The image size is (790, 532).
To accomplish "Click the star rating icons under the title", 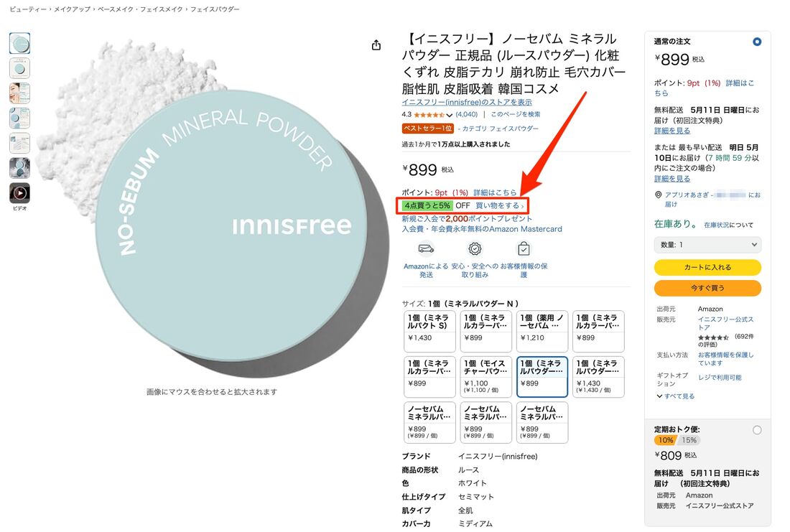I will tap(429, 115).
